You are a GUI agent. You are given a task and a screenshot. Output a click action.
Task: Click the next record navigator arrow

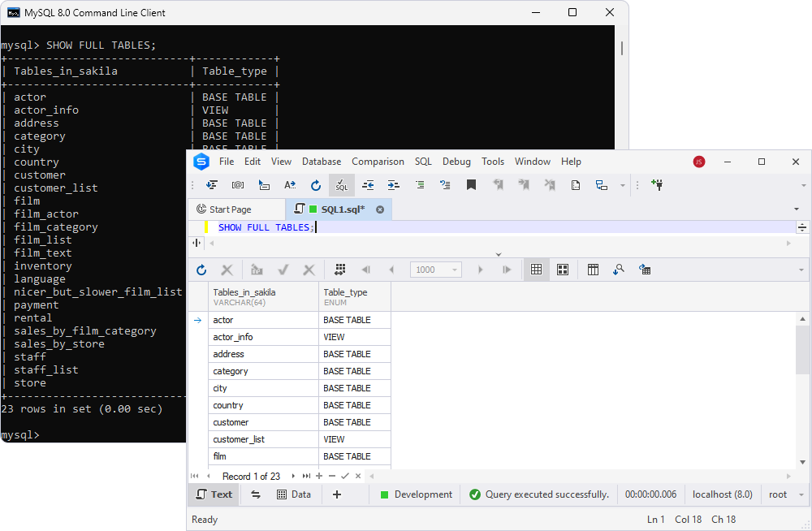pyautogui.click(x=293, y=476)
